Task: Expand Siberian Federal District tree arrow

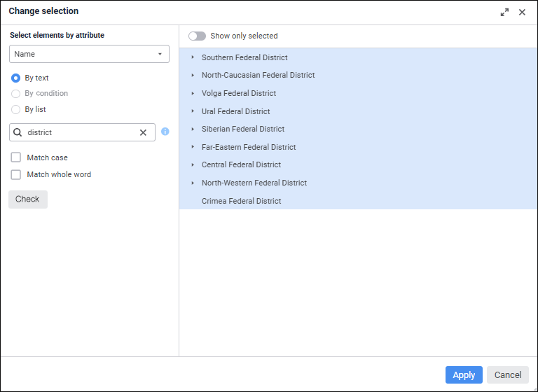Action: [x=193, y=129]
